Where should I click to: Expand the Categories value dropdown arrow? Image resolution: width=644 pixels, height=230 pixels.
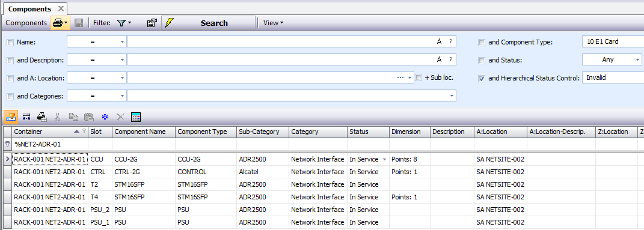(x=452, y=96)
